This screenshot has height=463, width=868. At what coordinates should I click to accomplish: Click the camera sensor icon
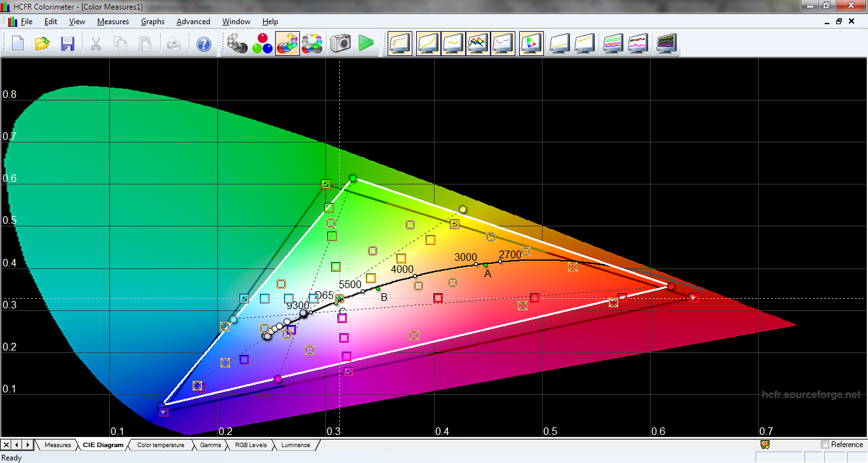(341, 43)
